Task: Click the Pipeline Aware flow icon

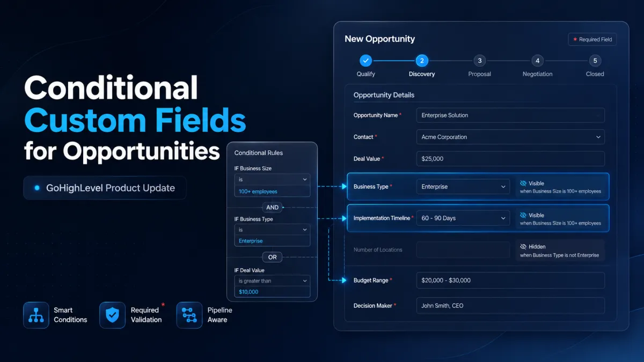Action: click(189, 315)
